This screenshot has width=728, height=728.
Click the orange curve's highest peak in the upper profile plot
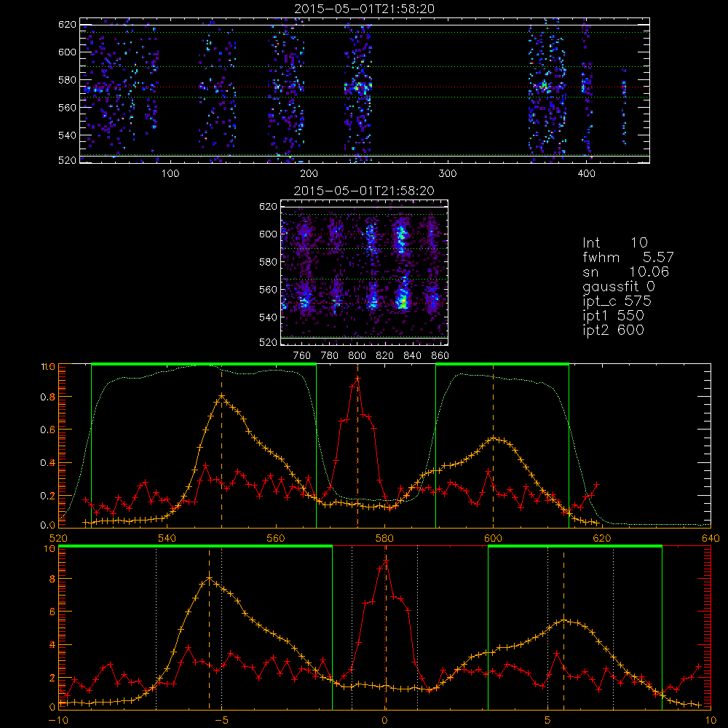[x=221, y=396]
